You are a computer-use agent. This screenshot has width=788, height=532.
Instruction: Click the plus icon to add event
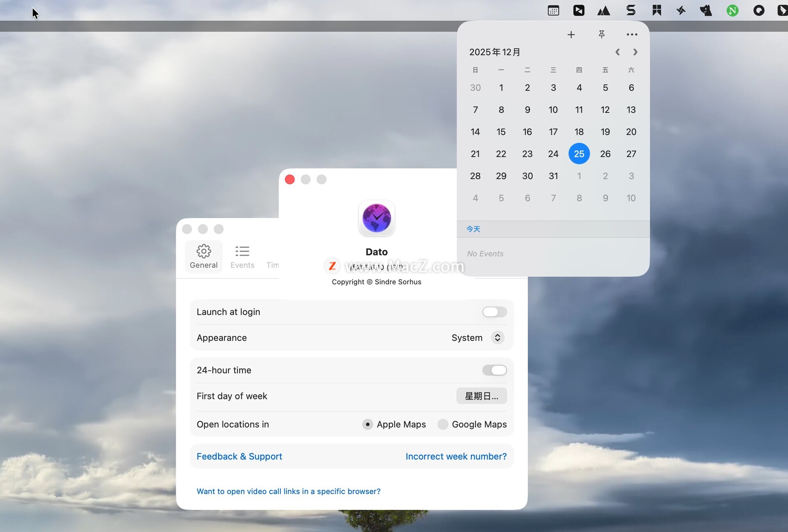pos(571,34)
